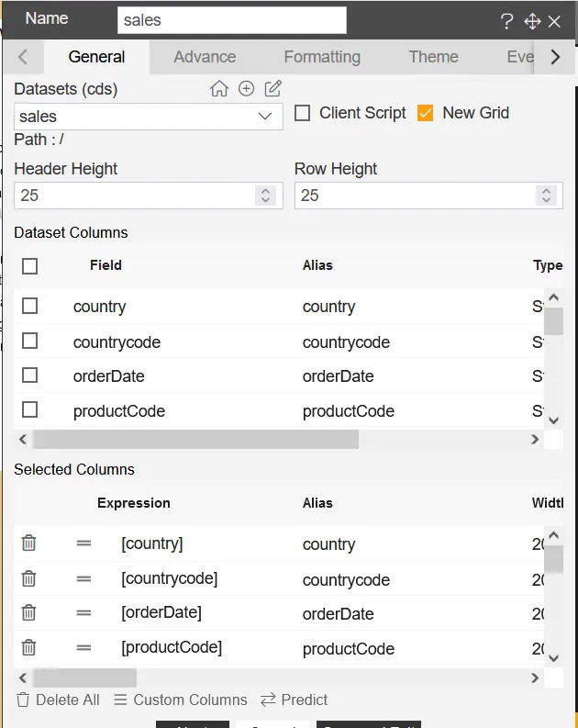Open the sales dataset dropdown

tap(149, 117)
